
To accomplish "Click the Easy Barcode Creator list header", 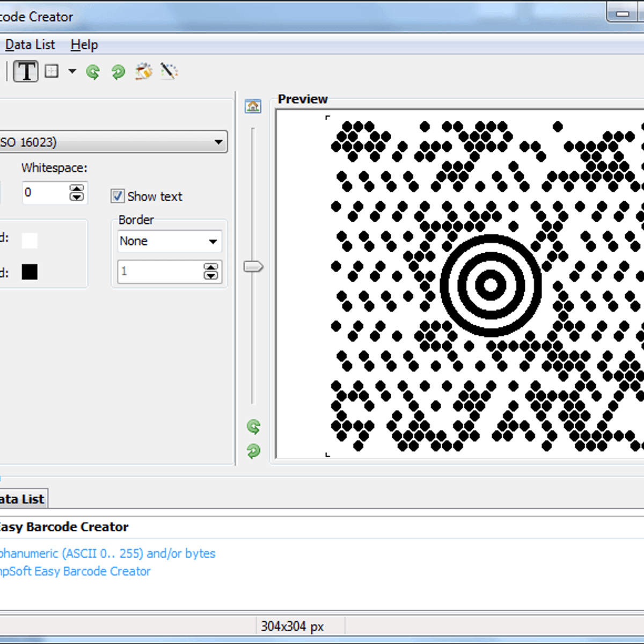I will pos(63,527).
